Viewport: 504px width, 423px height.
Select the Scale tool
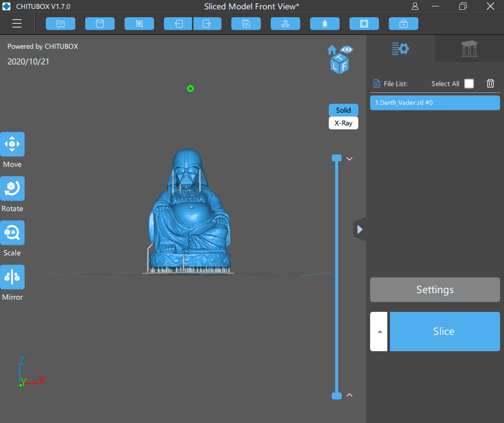(x=12, y=233)
